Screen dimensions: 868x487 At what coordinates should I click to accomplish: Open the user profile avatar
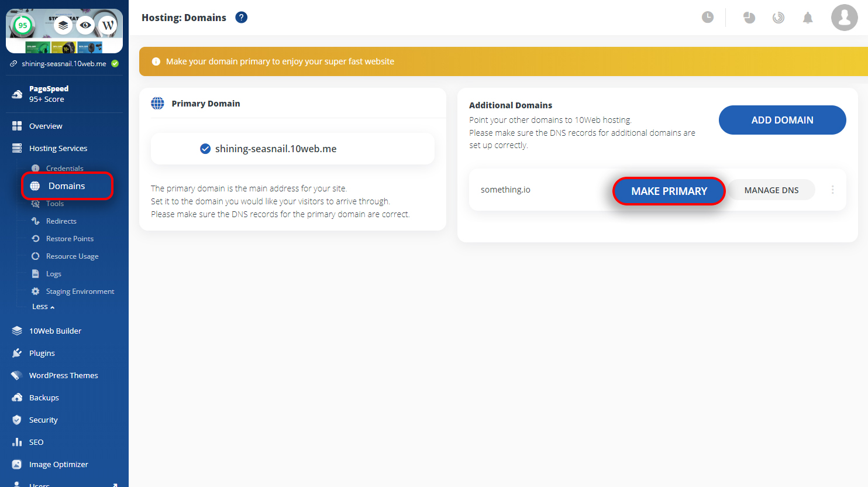click(x=845, y=18)
